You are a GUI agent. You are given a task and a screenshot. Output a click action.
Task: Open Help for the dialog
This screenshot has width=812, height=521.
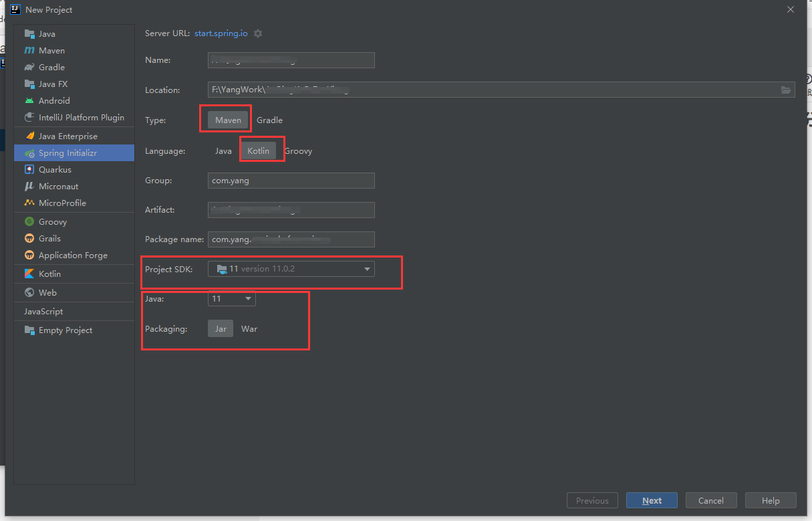point(771,500)
